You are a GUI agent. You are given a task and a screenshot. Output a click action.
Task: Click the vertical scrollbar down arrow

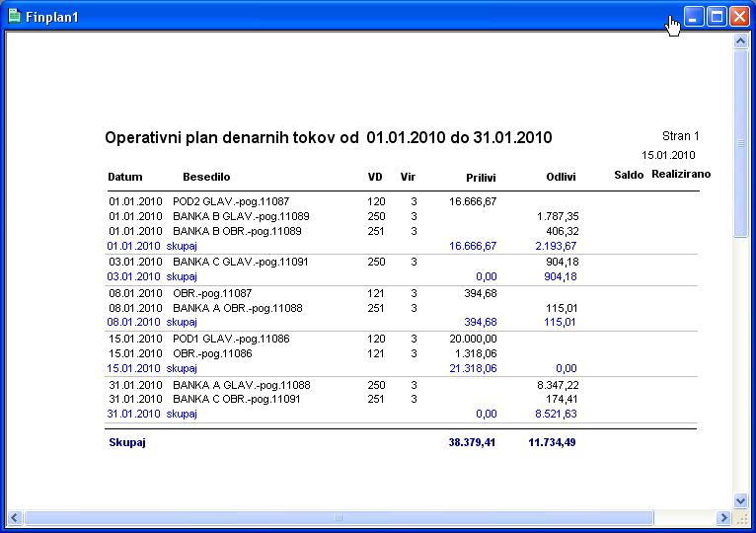(741, 500)
